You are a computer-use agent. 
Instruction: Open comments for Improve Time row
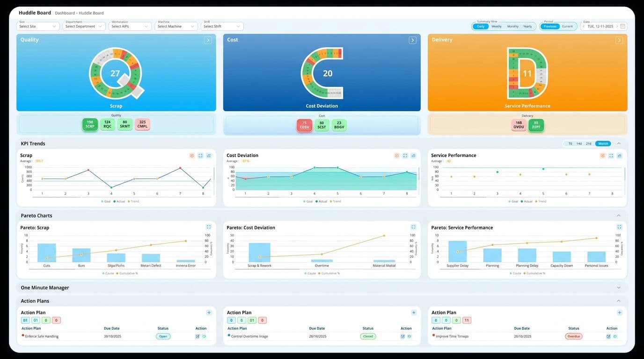click(615, 337)
